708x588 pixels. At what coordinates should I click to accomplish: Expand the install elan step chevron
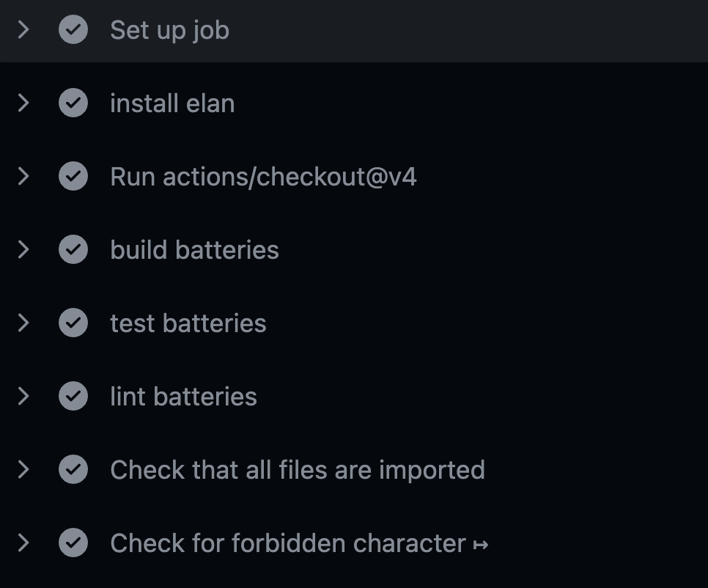[x=23, y=103]
